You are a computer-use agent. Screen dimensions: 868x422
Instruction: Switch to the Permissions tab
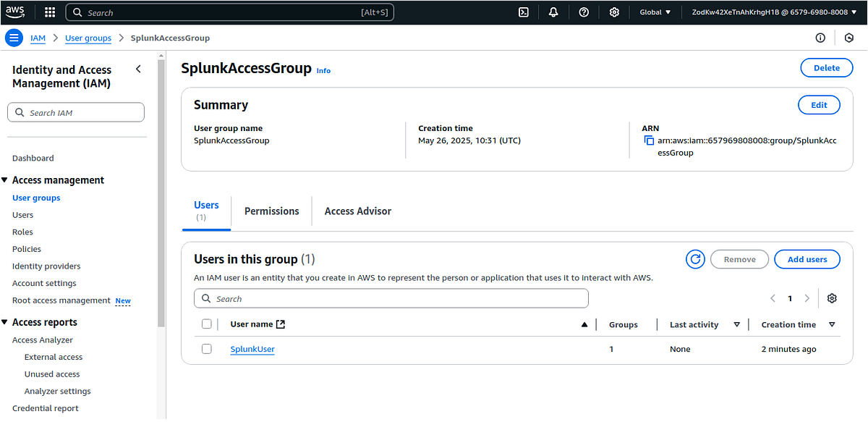coord(271,211)
